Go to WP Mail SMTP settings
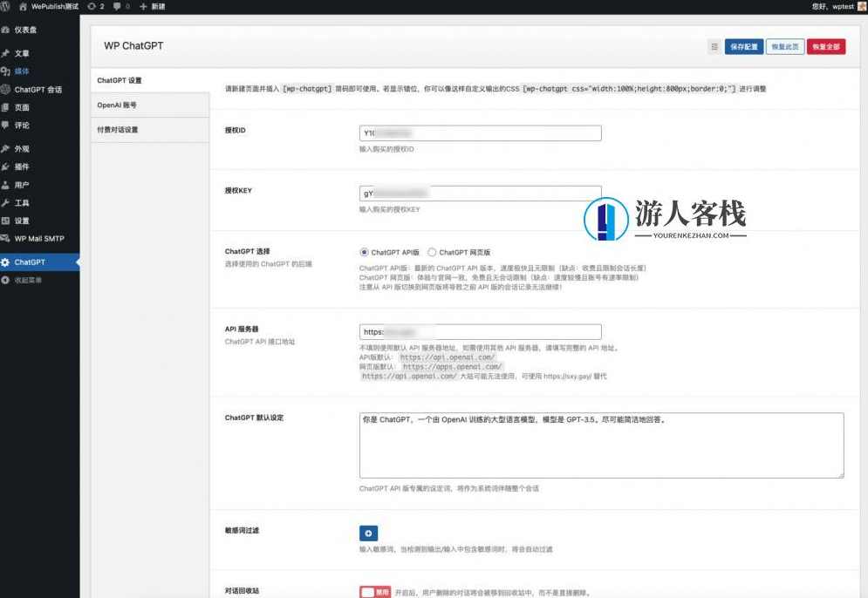 click(x=39, y=238)
